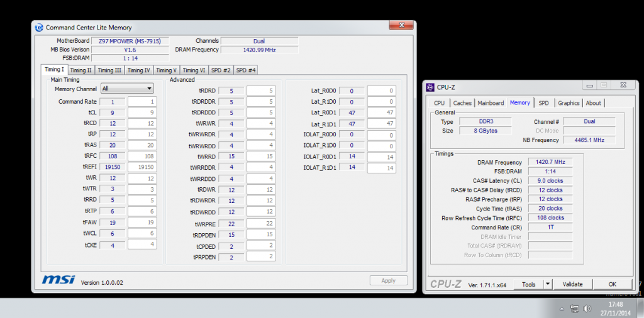644x318 pixels.
Task: Click the volume speaker tray icon
Action: click(x=587, y=309)
